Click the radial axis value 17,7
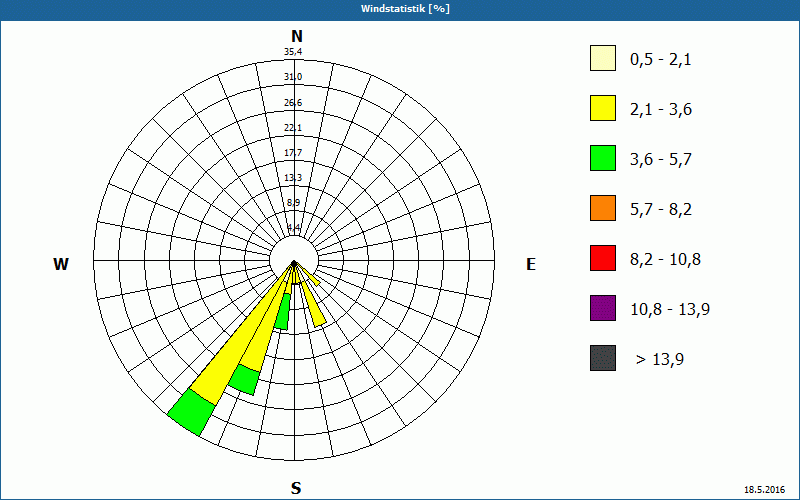800x500 pixels. click(293, 153)
